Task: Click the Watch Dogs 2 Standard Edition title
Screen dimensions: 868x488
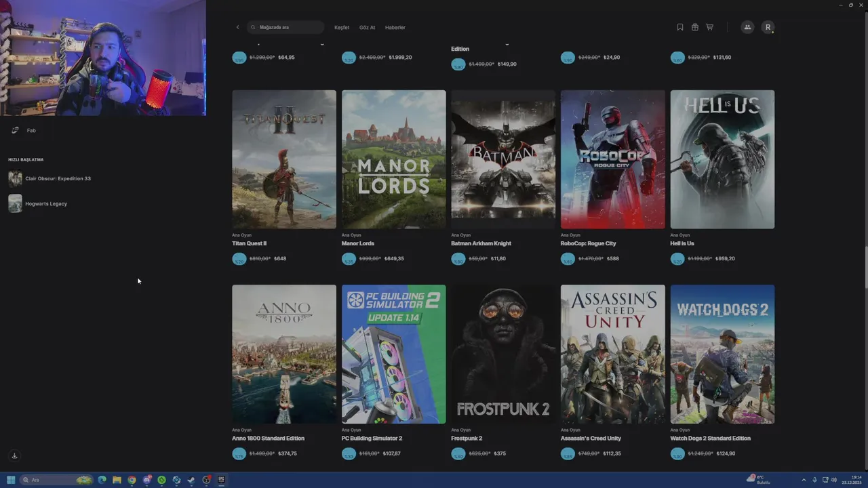Action: pyautogui.click(x=710, y=439)
